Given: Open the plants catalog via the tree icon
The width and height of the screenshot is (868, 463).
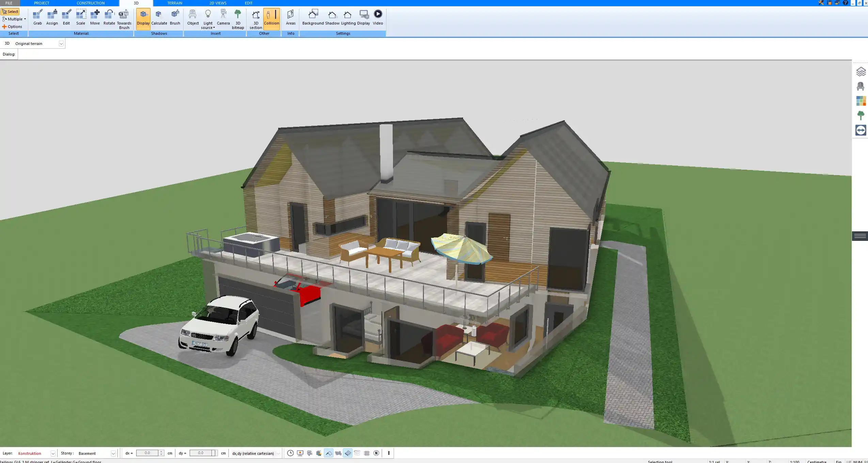Looking at the screenshot, I should (861, 115).
